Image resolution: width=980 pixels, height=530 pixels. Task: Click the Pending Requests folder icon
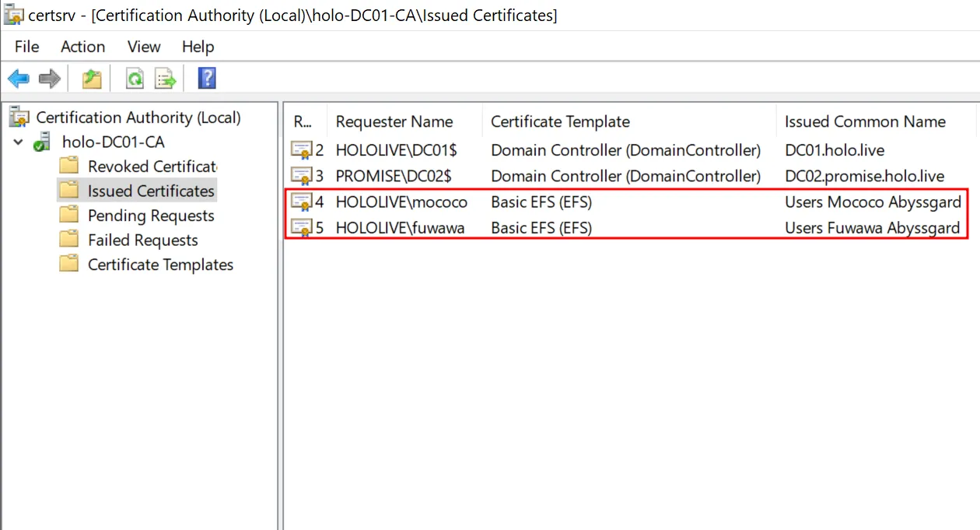69,216
